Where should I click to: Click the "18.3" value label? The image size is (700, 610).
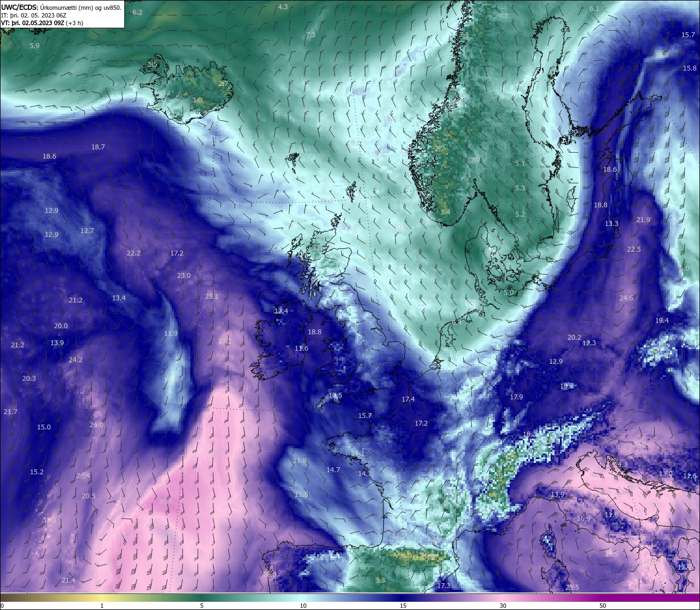[529, 434]
